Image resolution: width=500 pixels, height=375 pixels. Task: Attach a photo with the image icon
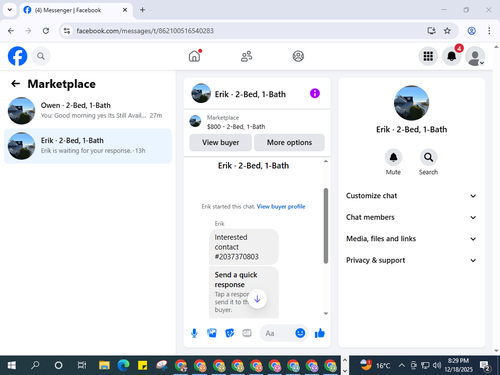(212, 333)
